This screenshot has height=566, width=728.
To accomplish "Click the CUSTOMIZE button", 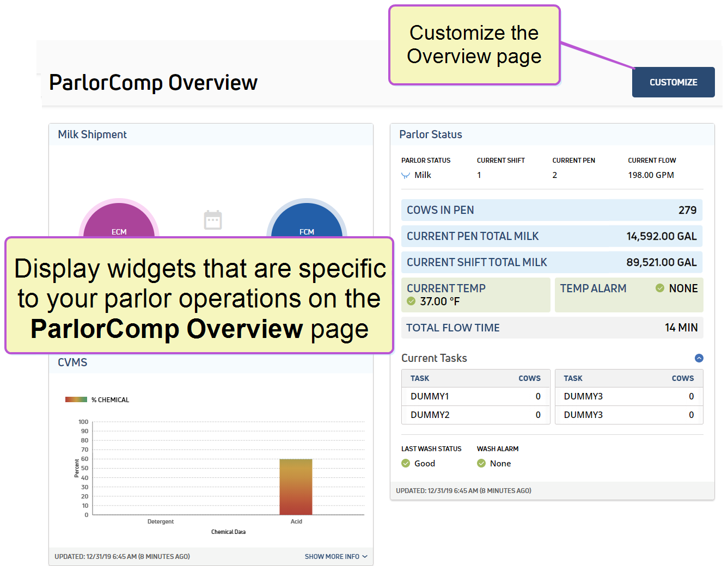I will (x=673, y=82).
